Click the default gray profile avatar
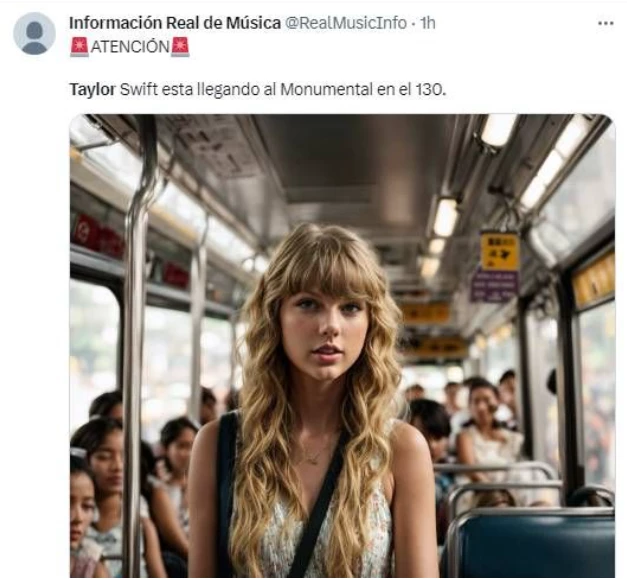This screenshot has height=579, width=627. point(34,34)
